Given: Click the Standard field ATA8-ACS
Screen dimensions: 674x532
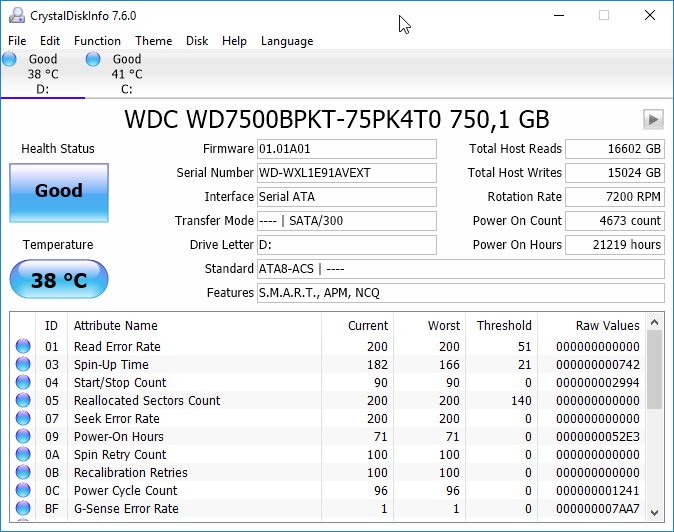Looking at the screenshot, I should point(461,269).
